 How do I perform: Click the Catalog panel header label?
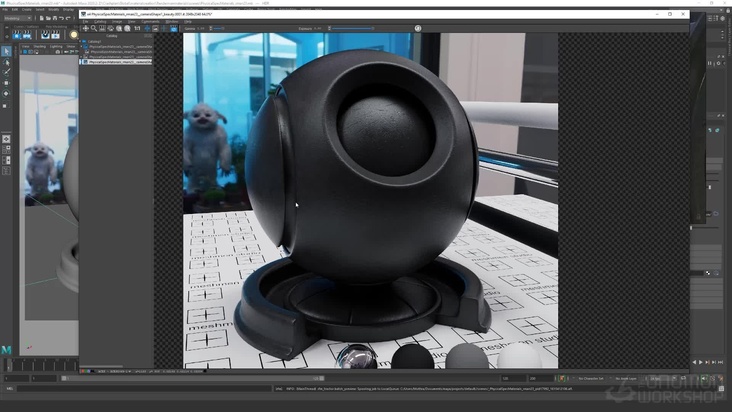pos(112,36)
